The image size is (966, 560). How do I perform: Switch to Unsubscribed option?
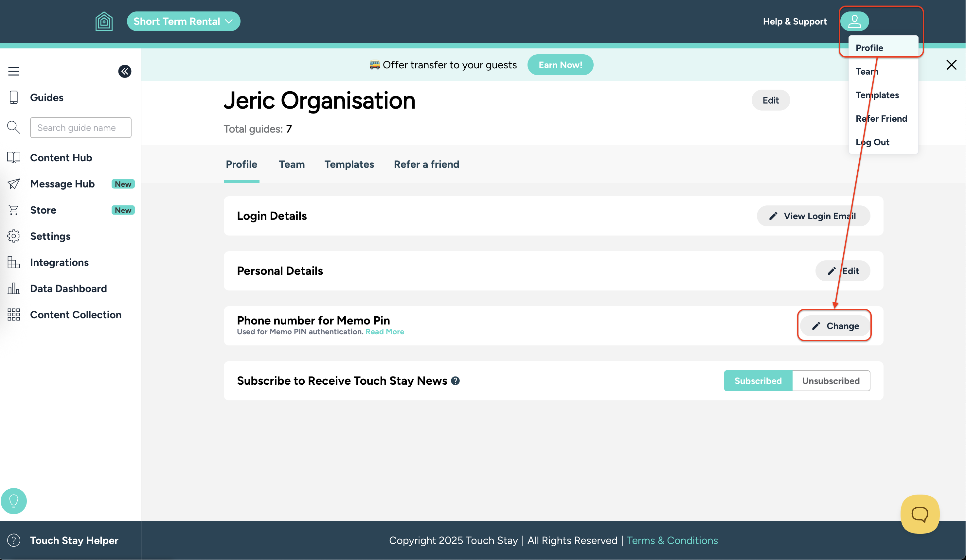coord(831,381)
